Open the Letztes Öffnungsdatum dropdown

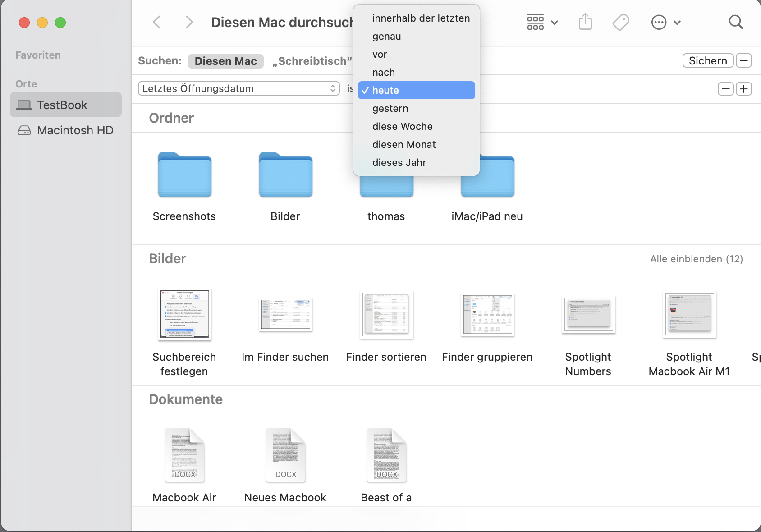[238, 88]
